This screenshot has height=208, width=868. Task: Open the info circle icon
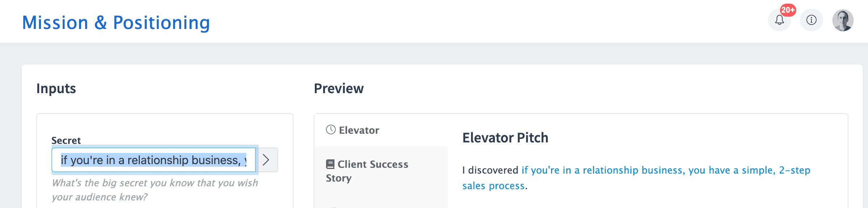tap(811, 20)
